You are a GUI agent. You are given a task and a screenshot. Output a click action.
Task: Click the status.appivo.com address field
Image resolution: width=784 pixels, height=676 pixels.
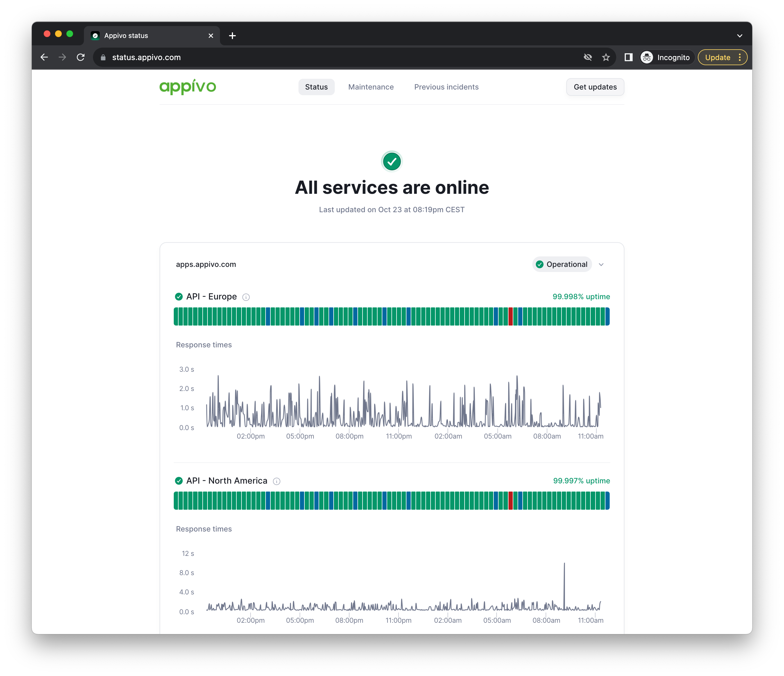pos(147,58)
